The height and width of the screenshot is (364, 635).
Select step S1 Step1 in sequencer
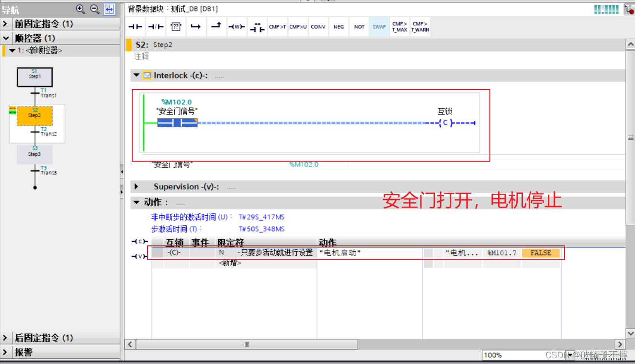34,77
